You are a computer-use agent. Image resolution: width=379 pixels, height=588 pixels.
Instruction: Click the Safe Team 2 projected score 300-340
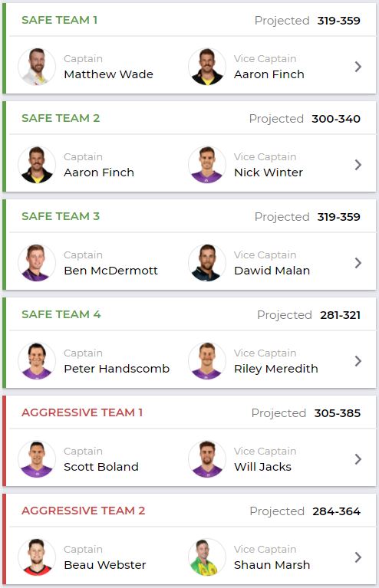336,119
